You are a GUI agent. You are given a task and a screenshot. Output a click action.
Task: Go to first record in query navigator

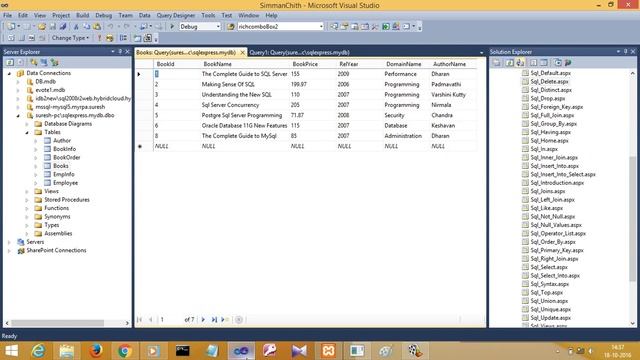(139, 320)
